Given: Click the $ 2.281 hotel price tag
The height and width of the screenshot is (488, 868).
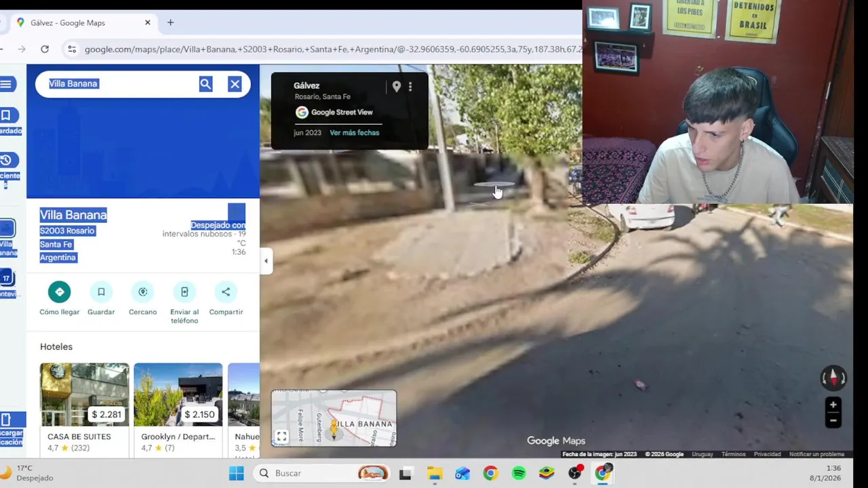Looking at the screenshot, I should 106,415.
